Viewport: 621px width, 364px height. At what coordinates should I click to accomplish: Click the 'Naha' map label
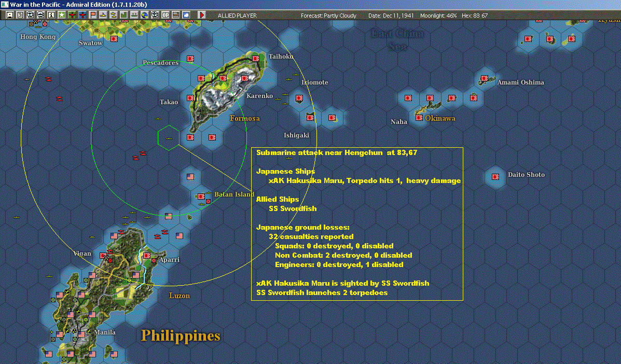399,122
